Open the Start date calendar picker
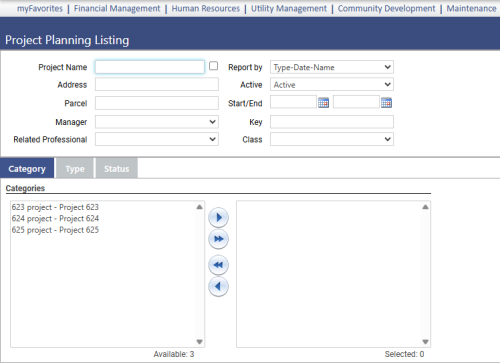 [x=323, y=103]
